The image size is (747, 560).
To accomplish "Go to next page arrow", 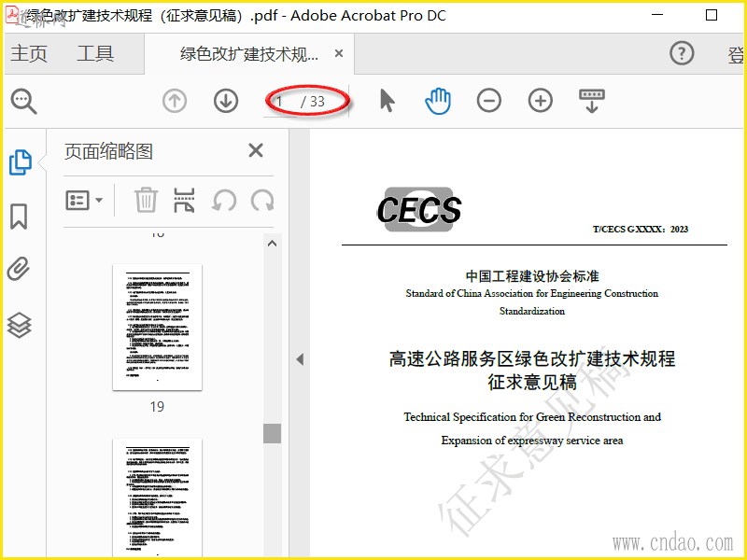I will point(226,101).
